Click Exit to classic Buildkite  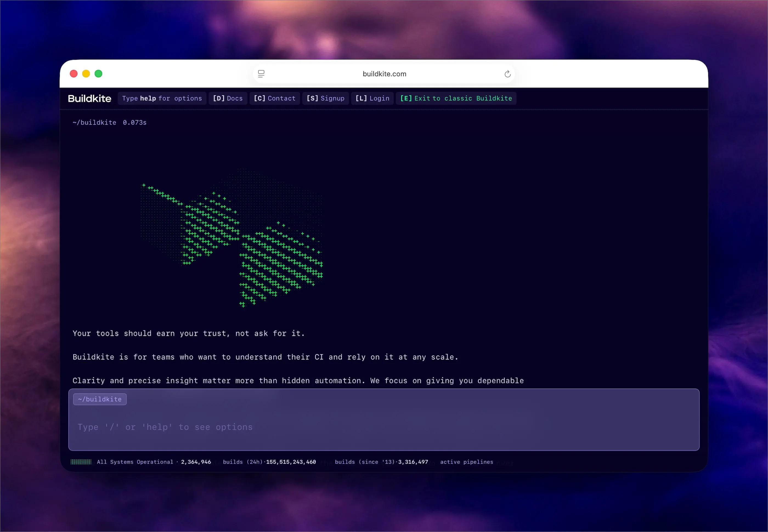click(x=456, y=98)
